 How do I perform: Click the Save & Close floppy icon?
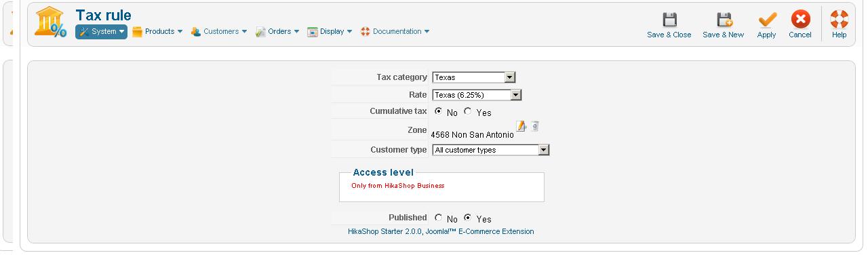669,20
